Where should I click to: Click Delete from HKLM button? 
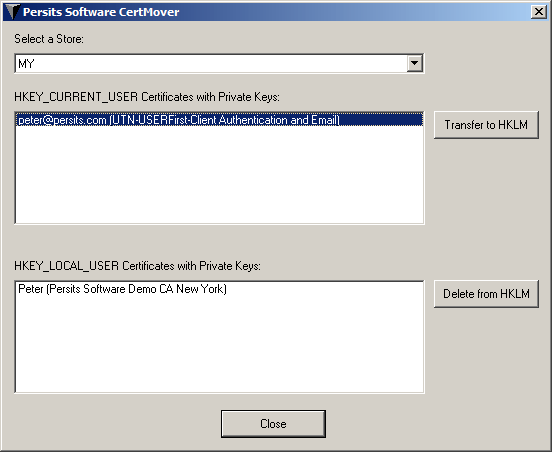click(x=486, y=294)
